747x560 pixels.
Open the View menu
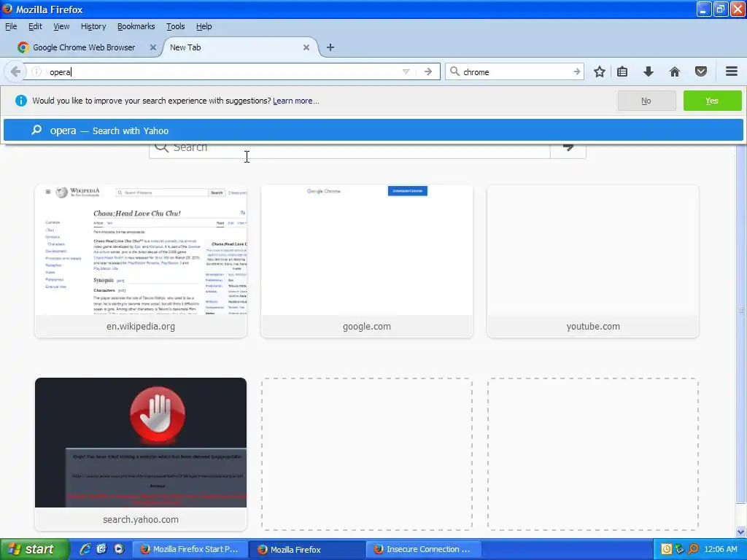click(x=61, y=26)
